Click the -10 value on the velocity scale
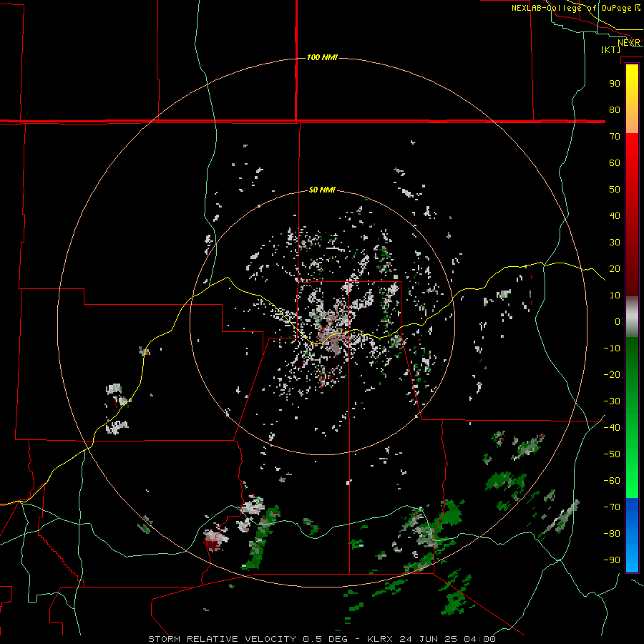Screen dimensions: 644x644 [612, 348]
